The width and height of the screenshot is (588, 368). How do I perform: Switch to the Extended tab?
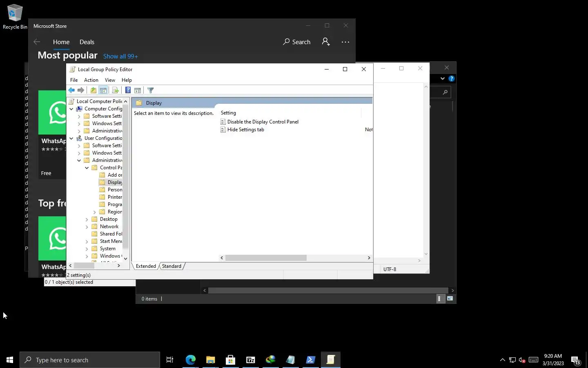[146, 266]
